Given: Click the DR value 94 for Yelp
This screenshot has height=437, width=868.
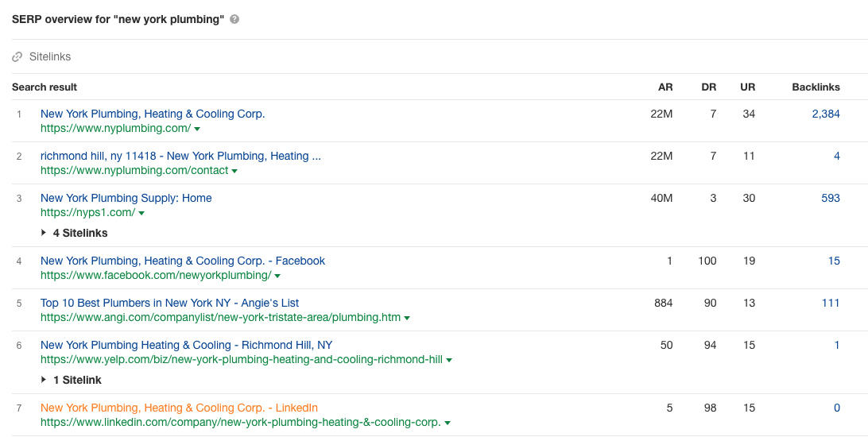Looking at the screenshot, I should pos(710,345).
